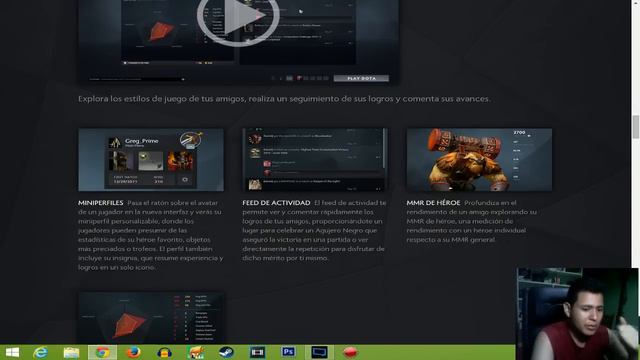Open the film strip video app in taskbar

[x=258, y=352]
